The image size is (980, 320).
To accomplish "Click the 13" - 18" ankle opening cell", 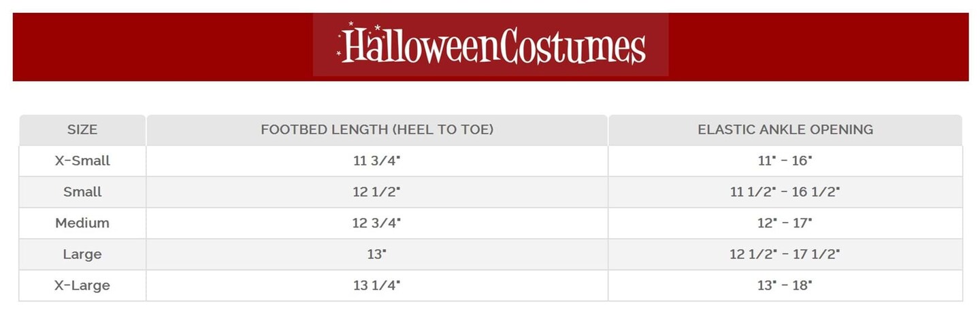I will (785, 286).
